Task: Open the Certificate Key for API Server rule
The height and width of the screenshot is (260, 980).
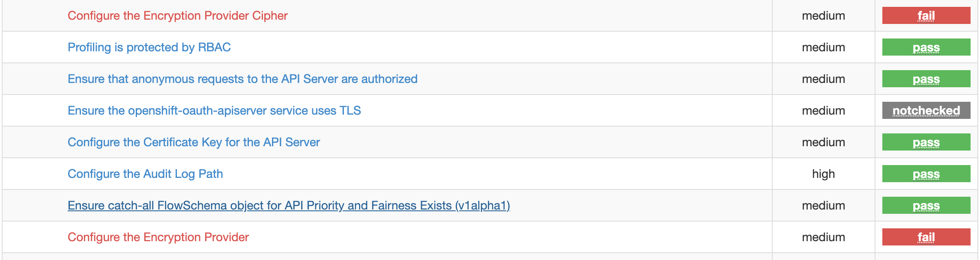Action: 194,142
